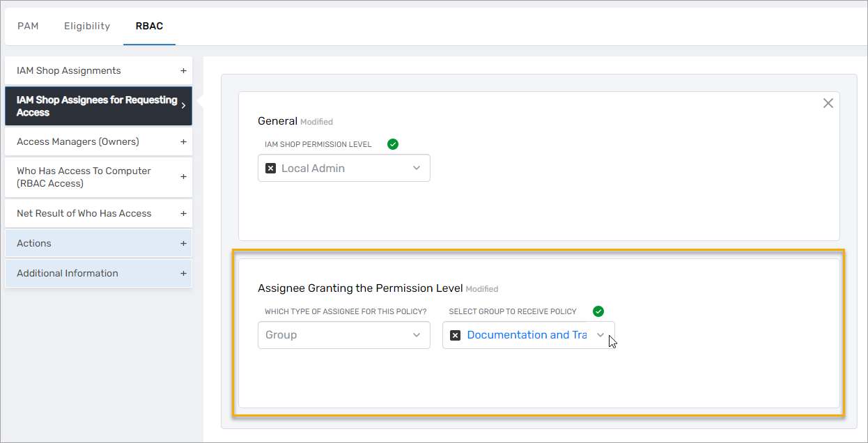Screen dimensions: 868x443
Task: Click green checkmark next to Select Group to Receive Policy
Action: pyautogui.click(x=598, y=311)
